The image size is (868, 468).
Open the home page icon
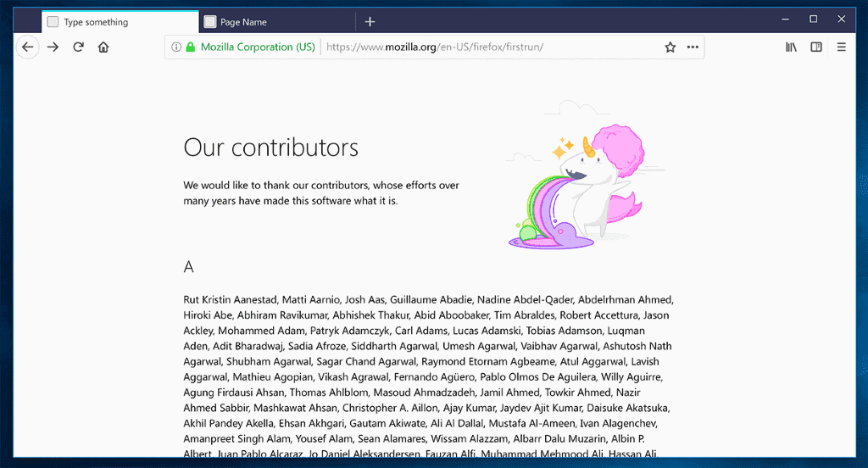pos(103,47)
